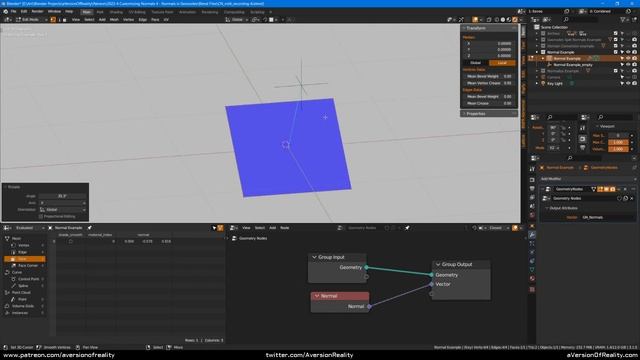Click the Global orientation button in Transform
The width and height of the screenshot is (640, 360).
tap(476, 63)
